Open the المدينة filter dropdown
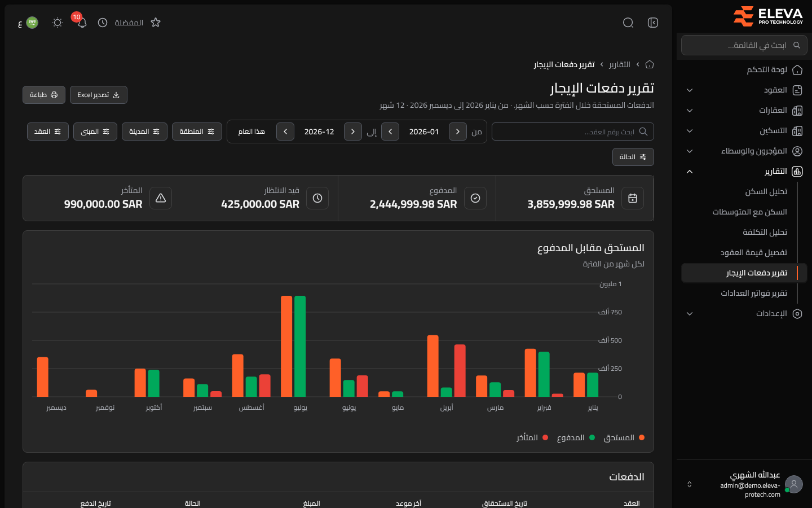The width and height of the screenshot is (812, 508). pyautogui.click(x=144, y=132)
